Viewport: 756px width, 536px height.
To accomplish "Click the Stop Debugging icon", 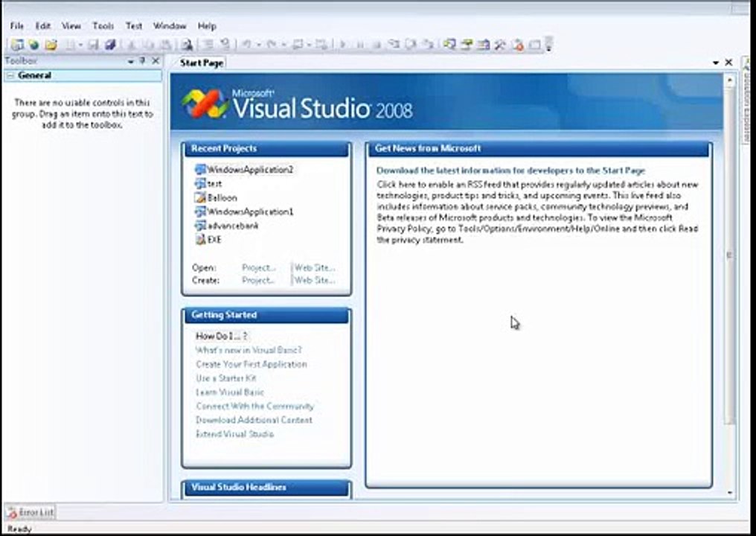I will [377, 45].
